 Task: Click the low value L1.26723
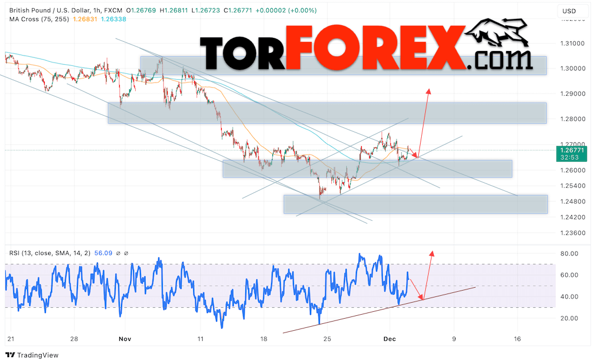(x=206, y=11)
